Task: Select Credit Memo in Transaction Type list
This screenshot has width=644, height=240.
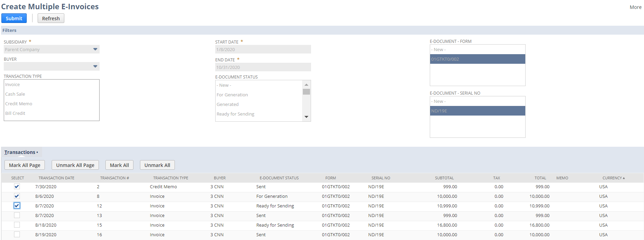Action: pos(19,104)
